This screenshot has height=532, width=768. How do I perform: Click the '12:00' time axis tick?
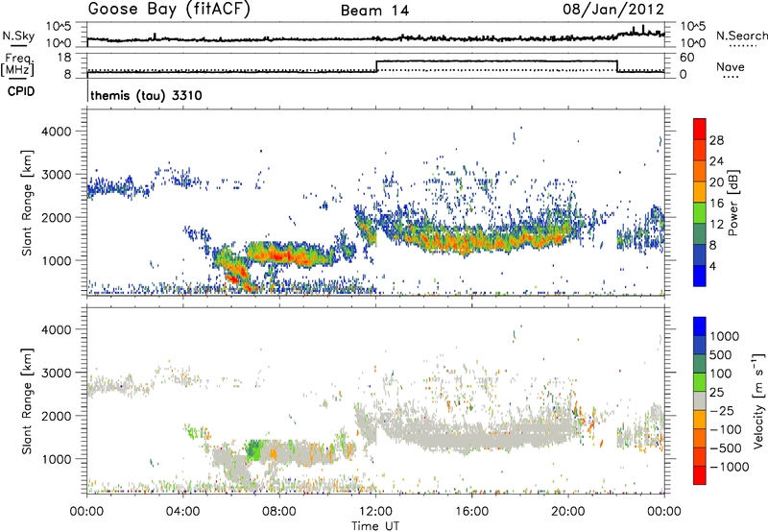point(375,512)
